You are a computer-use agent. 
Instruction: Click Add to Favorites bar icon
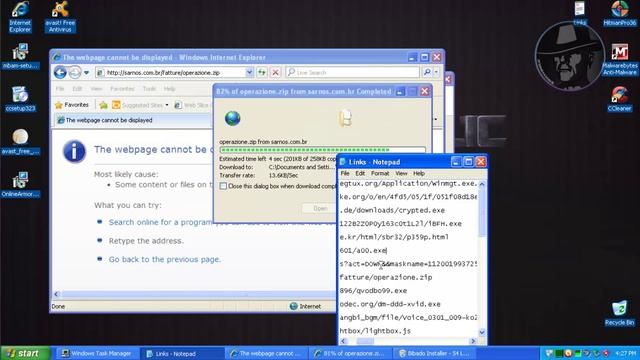(104, 105)
